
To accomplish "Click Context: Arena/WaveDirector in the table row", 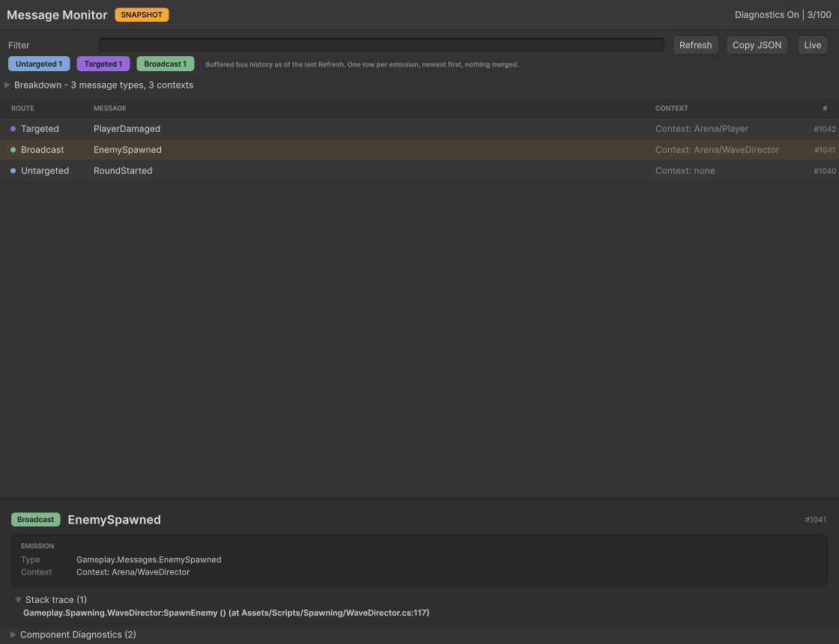I will tap(717, 150).
